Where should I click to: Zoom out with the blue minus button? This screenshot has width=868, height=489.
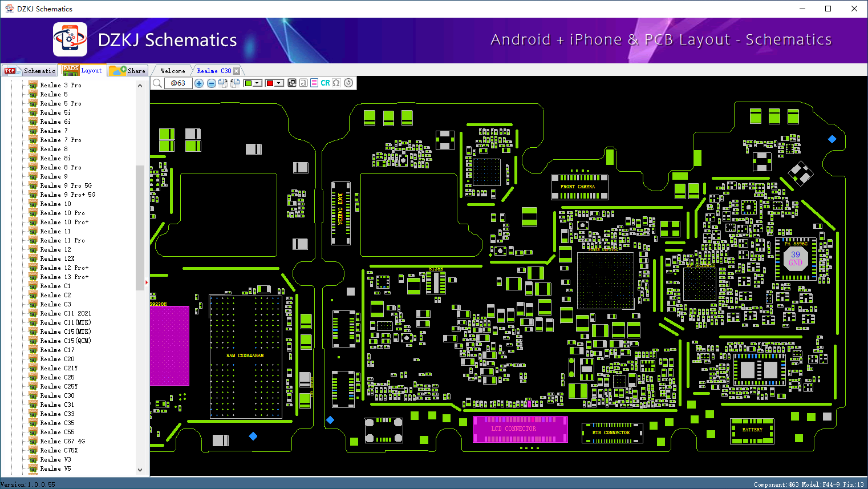click(212, 83)
